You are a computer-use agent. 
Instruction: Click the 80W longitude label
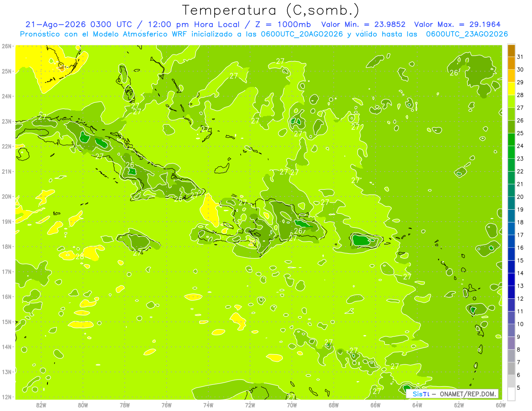(83, 405)
